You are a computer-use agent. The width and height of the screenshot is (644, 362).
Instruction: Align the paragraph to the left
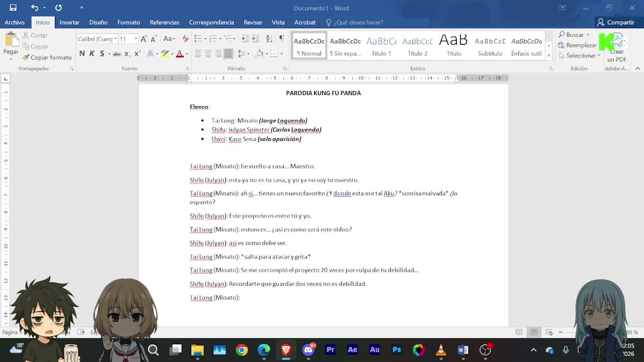click(x=198, y=54)
